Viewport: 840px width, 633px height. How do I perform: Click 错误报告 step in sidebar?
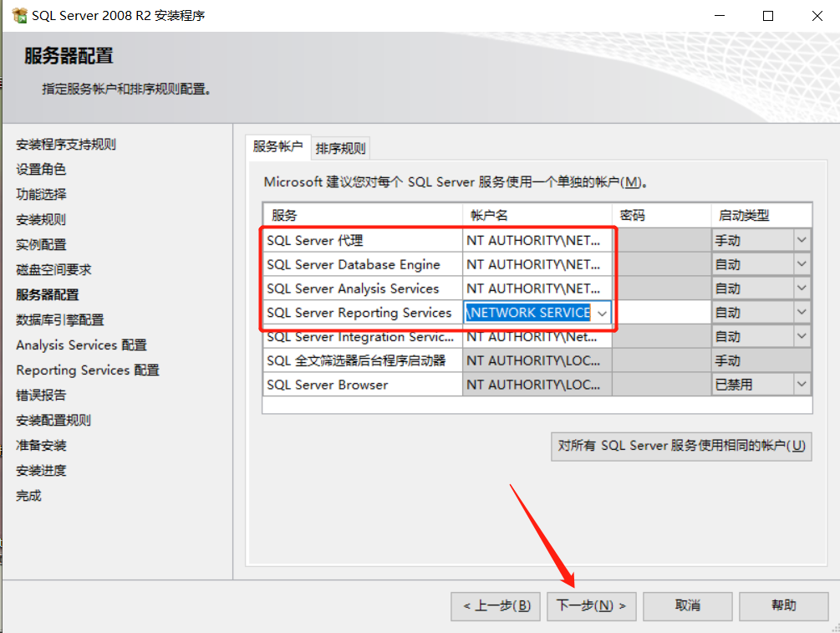pos(41,395)
